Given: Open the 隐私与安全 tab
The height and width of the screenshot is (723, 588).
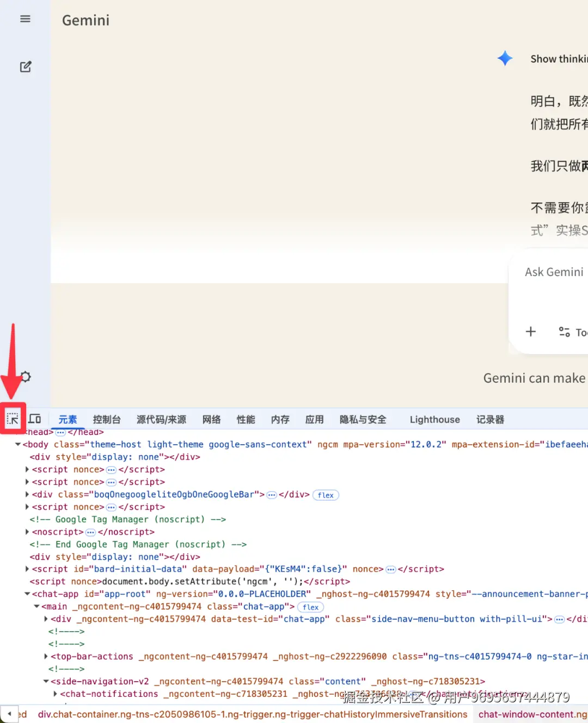Looking at the screenshot, I should tap(363, 419).
